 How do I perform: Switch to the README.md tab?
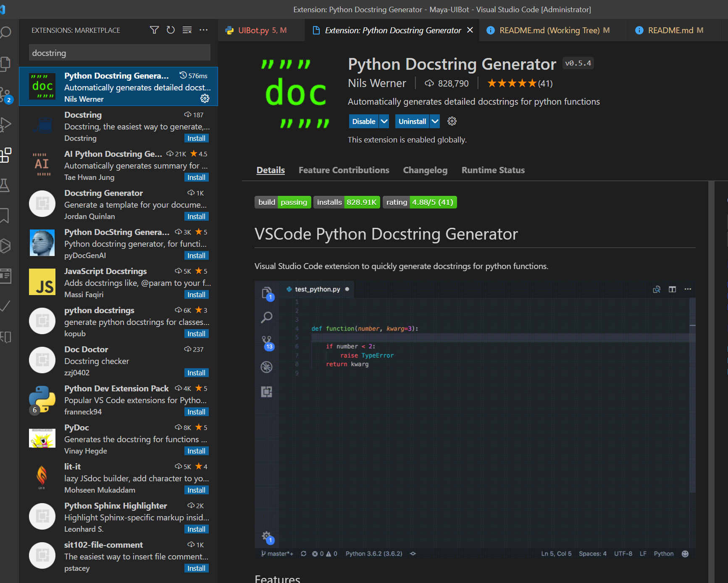674,30
